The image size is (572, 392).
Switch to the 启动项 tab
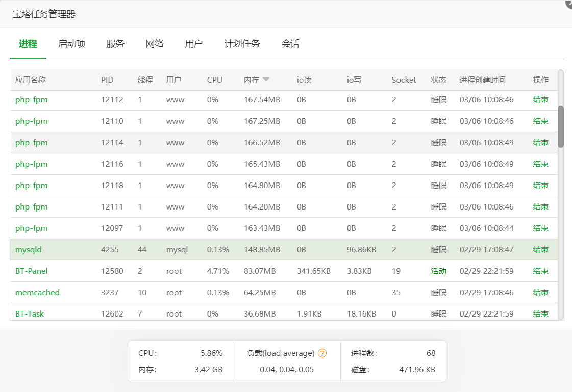click(71, 44)
